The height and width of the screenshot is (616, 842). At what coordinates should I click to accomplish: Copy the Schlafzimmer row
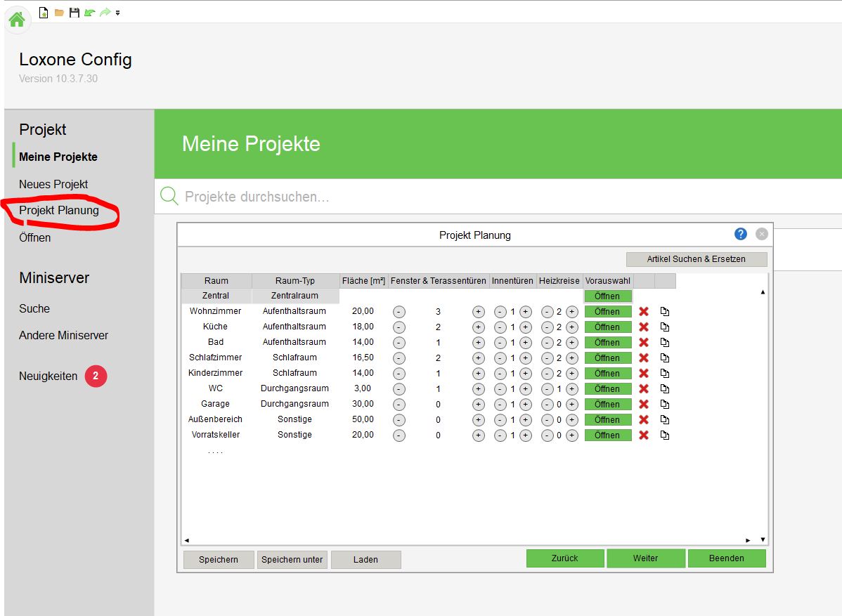coord(665,358)
